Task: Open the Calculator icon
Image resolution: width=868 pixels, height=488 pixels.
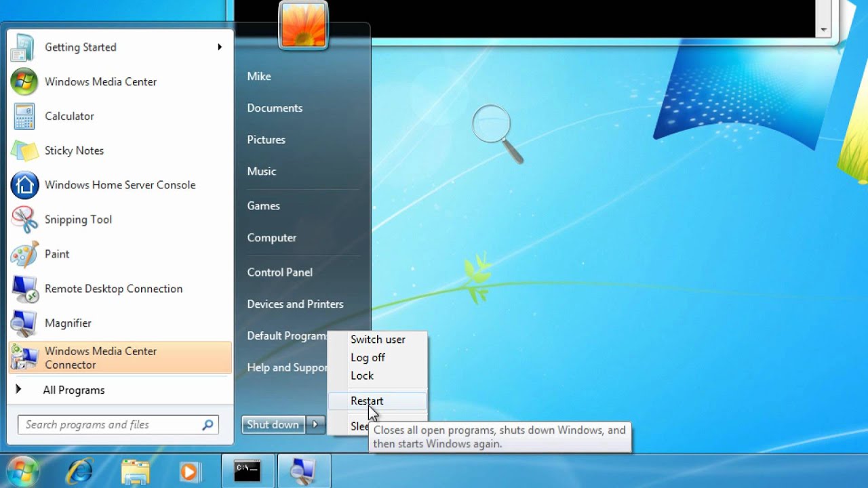Action: [x=24, y=116]
